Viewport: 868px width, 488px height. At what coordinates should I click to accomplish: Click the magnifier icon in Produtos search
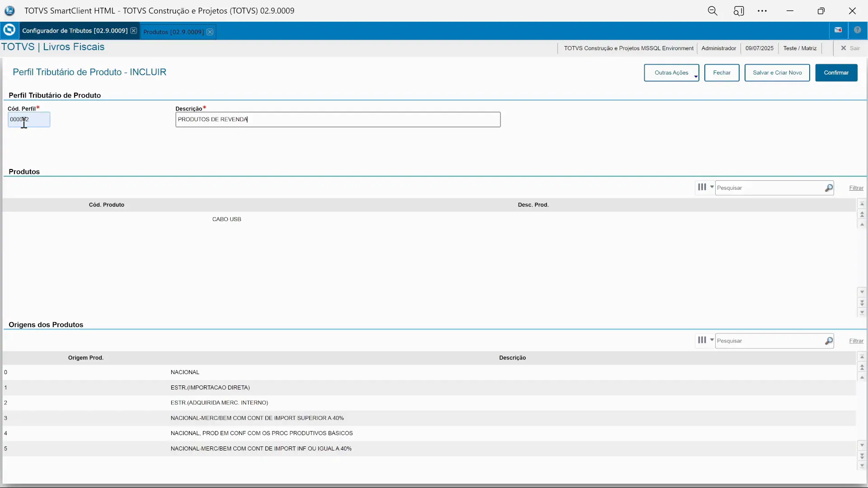pyautogui.click(x=829, y=188)
